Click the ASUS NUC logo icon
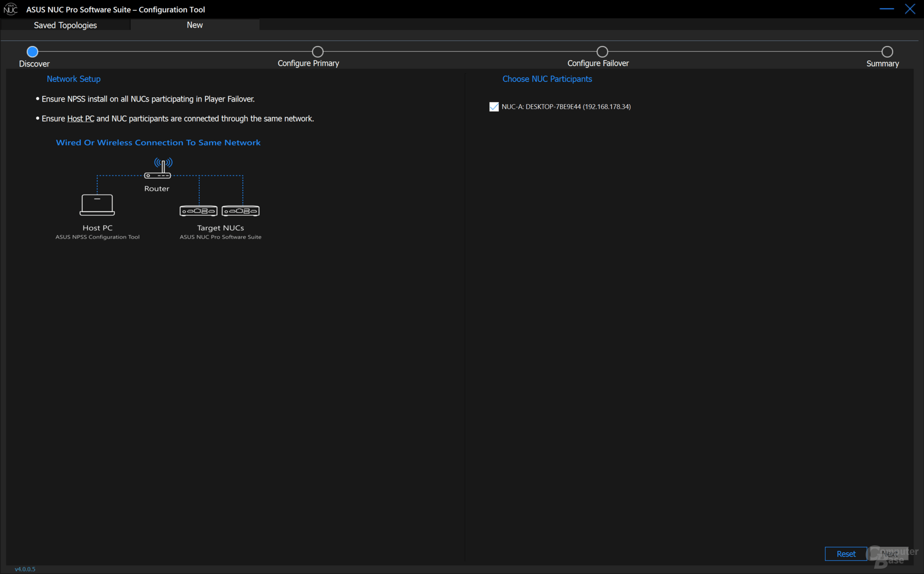This screenshot has width=924, height=574. [x=11, y=9]
